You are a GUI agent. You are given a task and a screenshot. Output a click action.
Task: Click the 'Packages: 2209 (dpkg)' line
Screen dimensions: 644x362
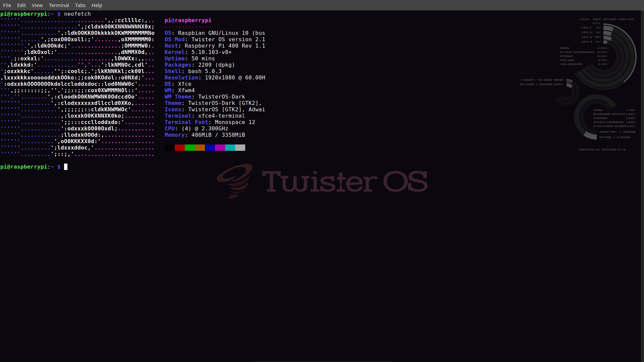[200, 65]
